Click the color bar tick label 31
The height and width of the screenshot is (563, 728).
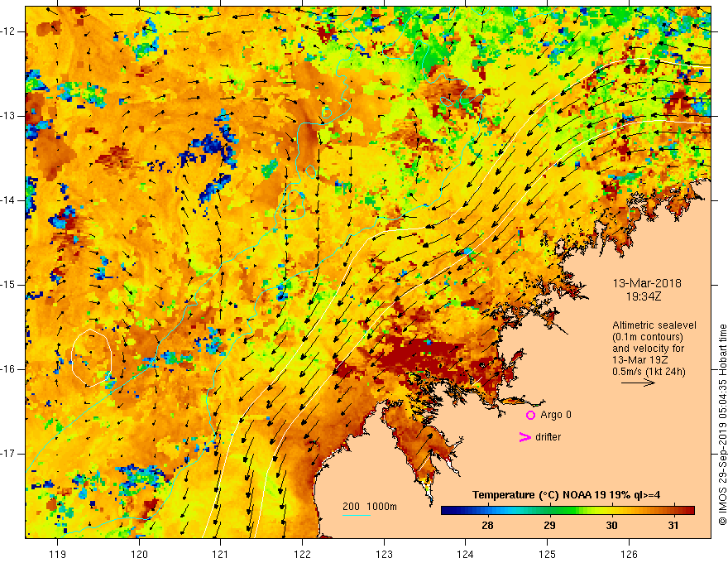pos(673,526)
